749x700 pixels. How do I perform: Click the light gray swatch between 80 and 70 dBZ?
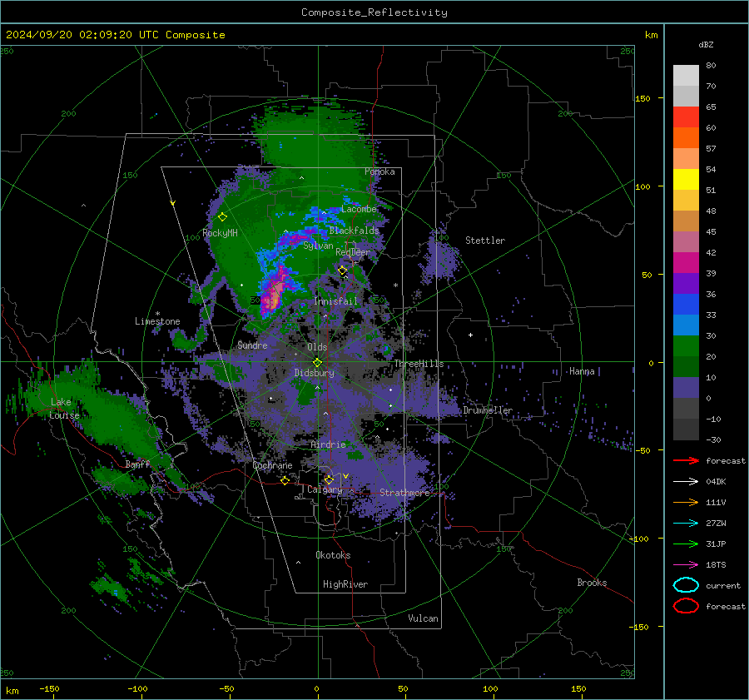pos(686,76)
